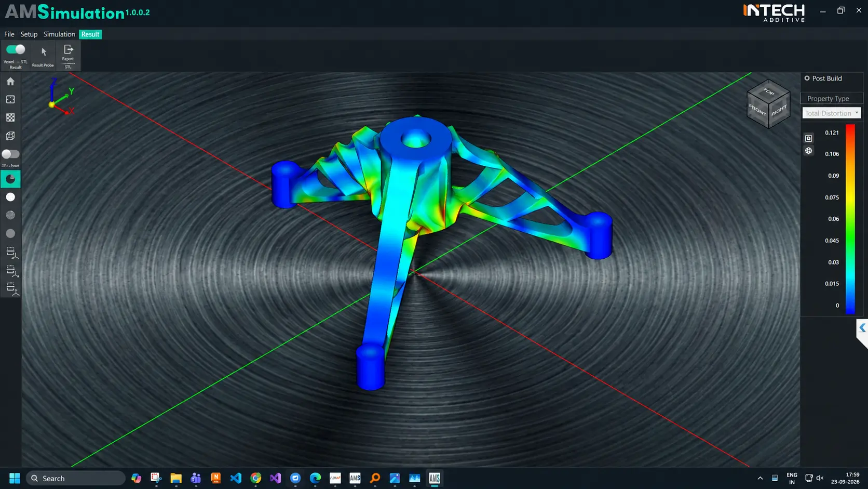
Task: Click the fit-to-view frame icon
Action: coord(10,99)
